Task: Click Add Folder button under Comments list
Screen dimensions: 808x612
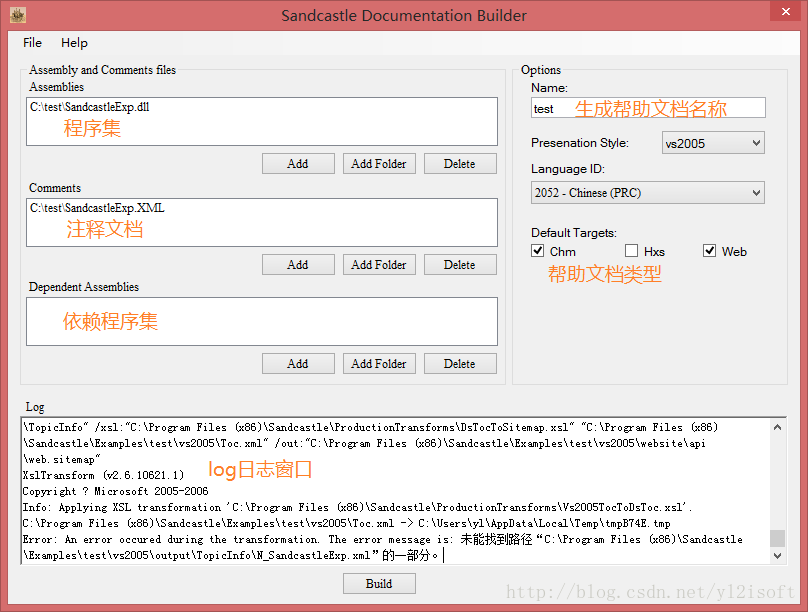Action: click(x=379, y=265)
